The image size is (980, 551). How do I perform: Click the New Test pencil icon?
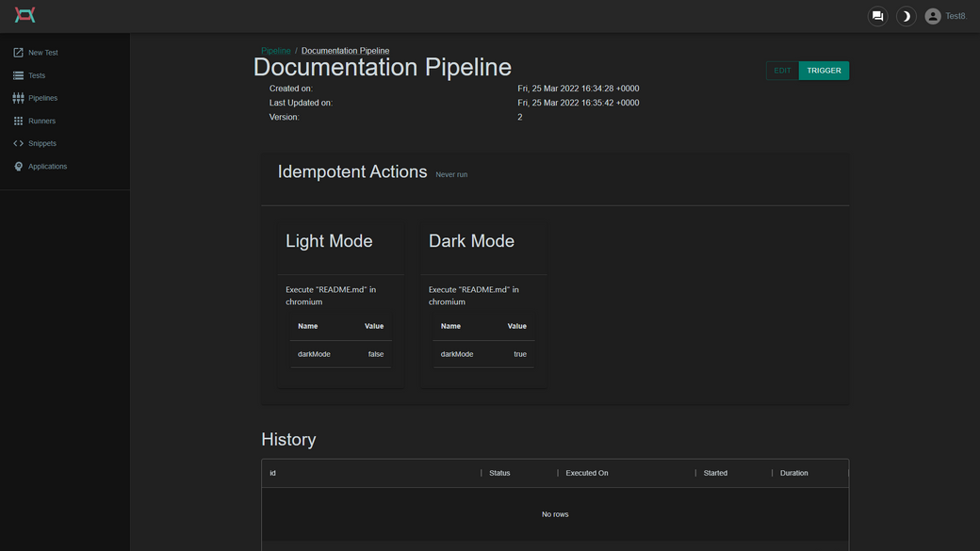pos(18,53)
